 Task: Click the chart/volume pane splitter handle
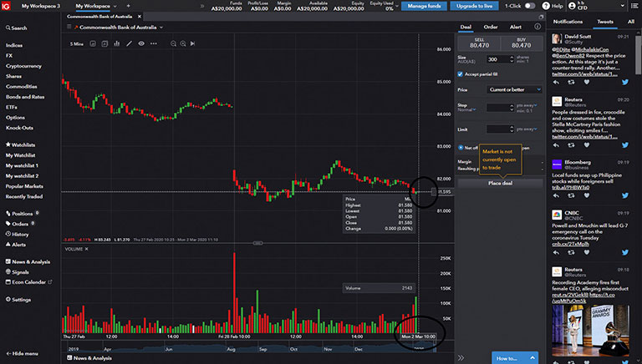257,243
